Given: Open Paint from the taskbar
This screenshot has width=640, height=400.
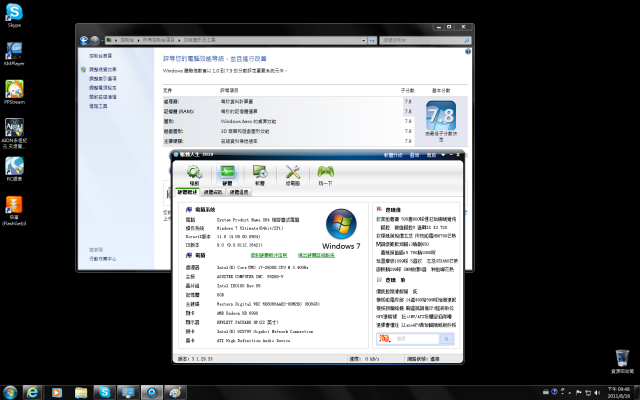Looking at the screenshot, I should (x=176, y=392).
